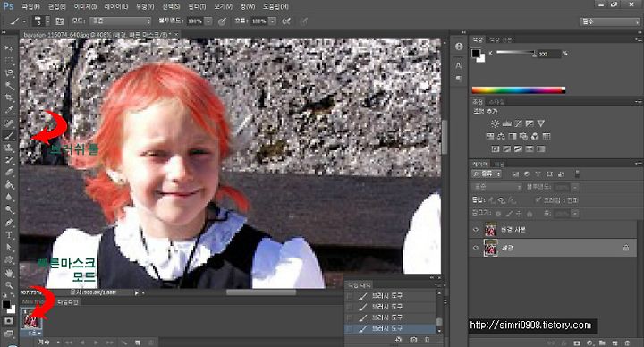Add a Channel Mixer adjustment
The width and height of the screenshot is (644, 347).
(x=535, y=136)
